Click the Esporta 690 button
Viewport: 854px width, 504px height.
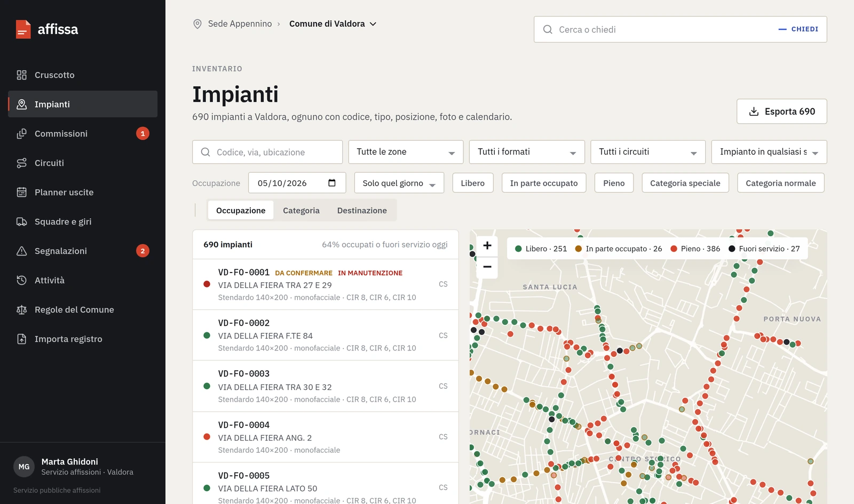[x=782, y=111]
